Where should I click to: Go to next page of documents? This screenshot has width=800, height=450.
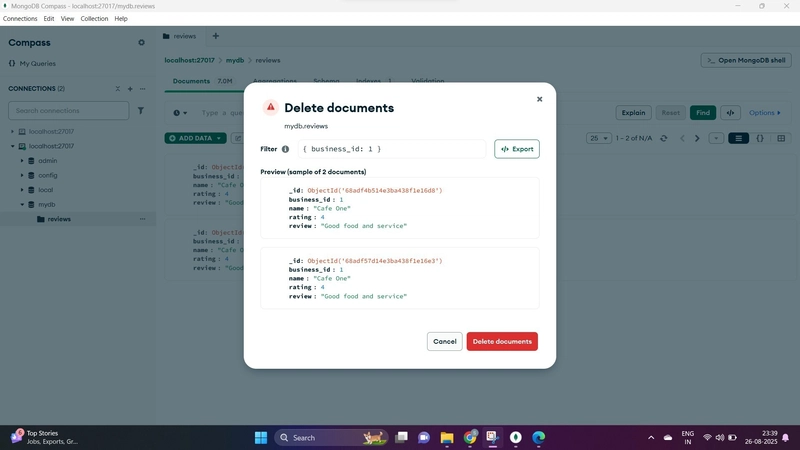[x=697, y=138]
